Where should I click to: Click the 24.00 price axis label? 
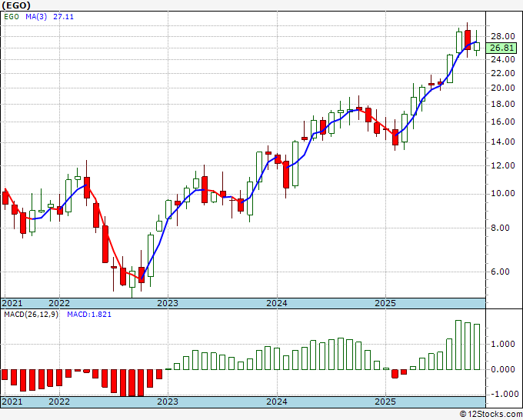tap(503, 59)
